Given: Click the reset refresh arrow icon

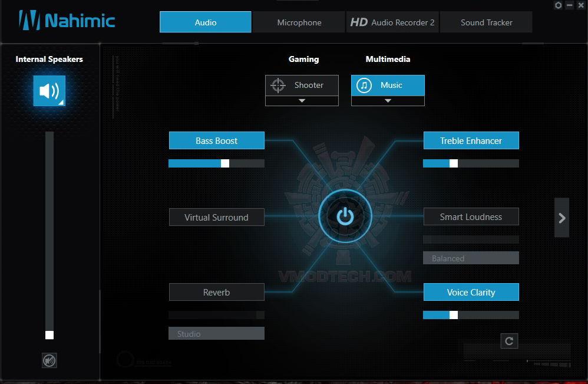Looking at the screenshot, I should point(509,341).
